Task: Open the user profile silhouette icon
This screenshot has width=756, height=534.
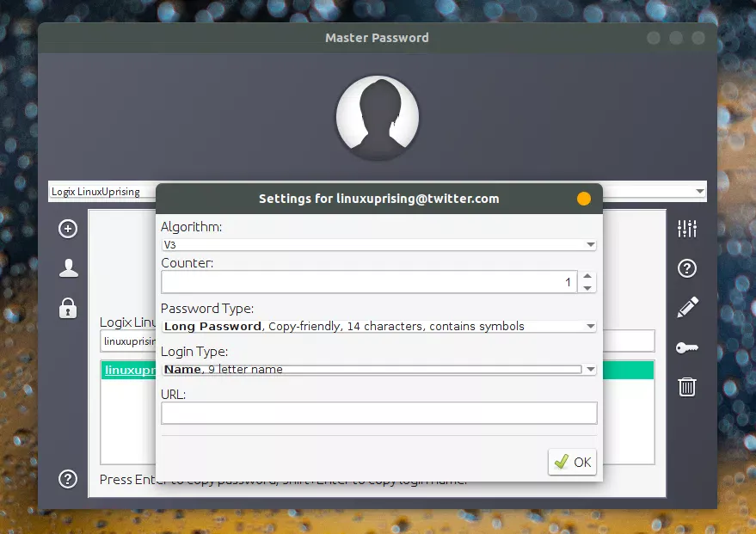Action: (x=69, y=268)
